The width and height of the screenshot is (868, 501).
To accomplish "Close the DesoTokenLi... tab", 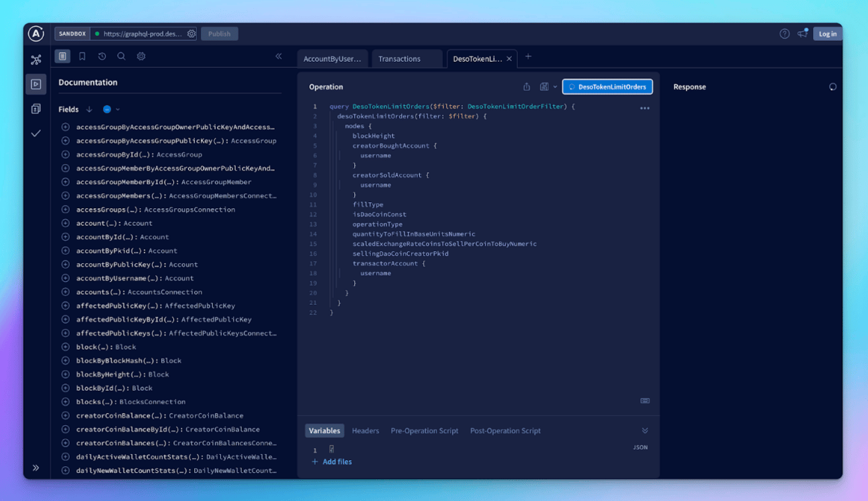I will click(509, 59).
